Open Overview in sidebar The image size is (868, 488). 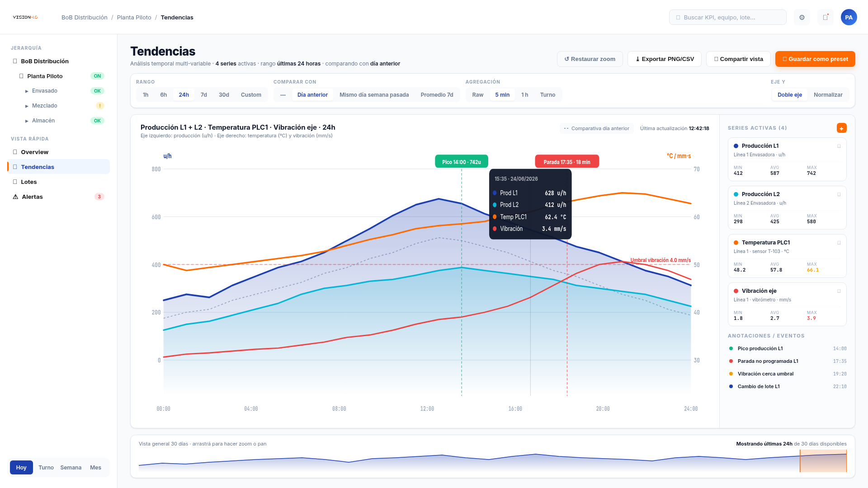click(58, 152)
